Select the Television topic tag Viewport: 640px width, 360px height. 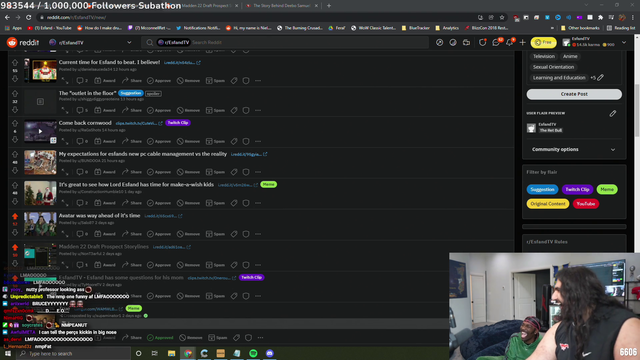pos(544,56)
